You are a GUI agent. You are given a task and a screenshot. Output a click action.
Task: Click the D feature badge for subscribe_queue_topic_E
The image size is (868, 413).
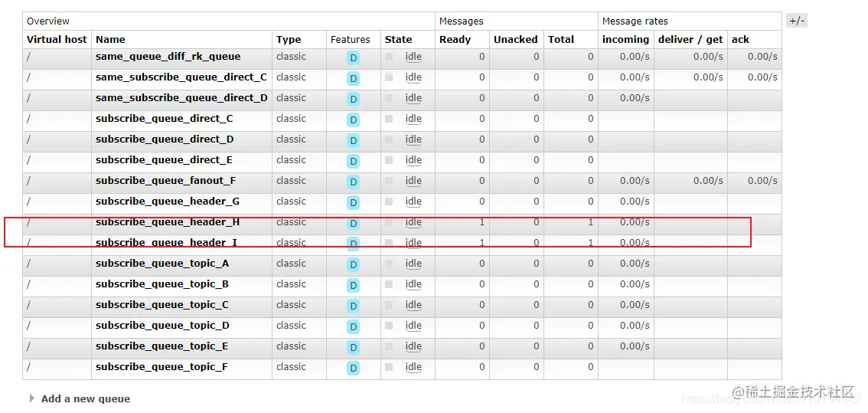click(353, 348)
